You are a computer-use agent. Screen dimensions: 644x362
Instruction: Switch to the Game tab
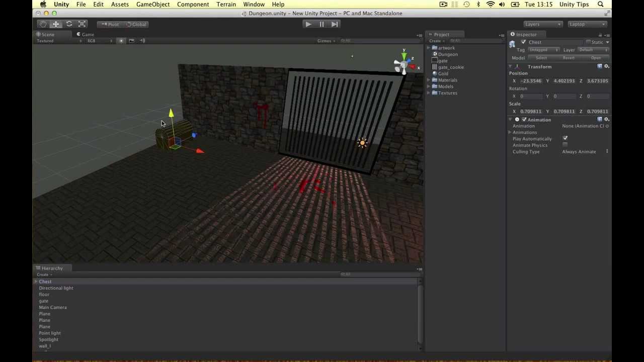pyautogui.click(x=85, y=34)
